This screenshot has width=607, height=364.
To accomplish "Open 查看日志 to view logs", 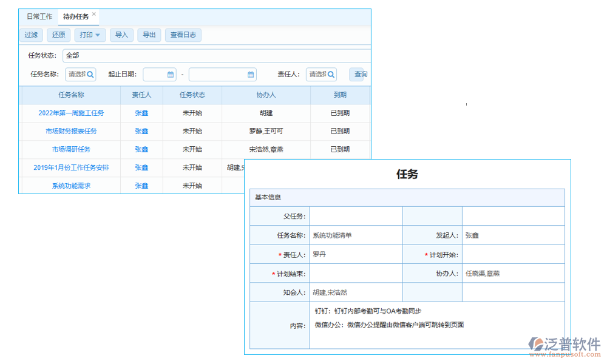I will coord(183,35).
